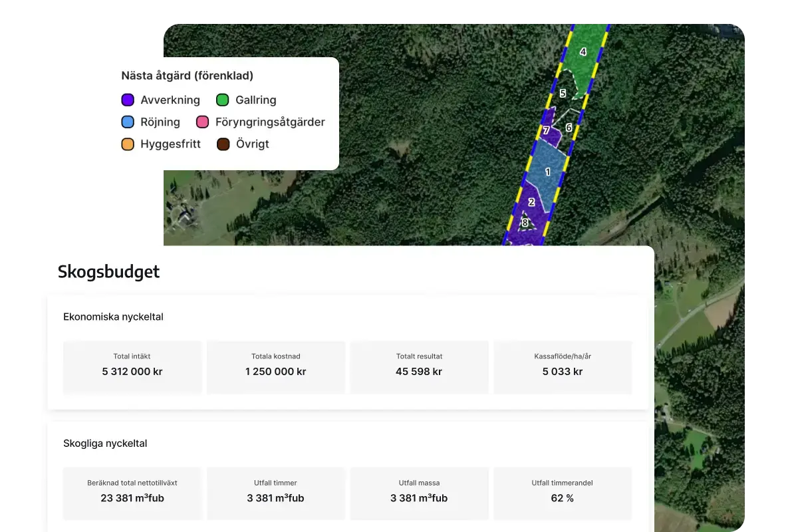Viewport: 790px width, 532px height.
Task: Click the purple Avverkning legend swatch
Action: 128,100
